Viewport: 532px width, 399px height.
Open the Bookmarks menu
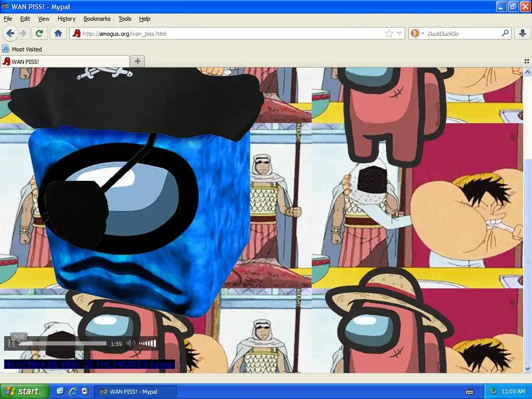[x=97, y=19]
